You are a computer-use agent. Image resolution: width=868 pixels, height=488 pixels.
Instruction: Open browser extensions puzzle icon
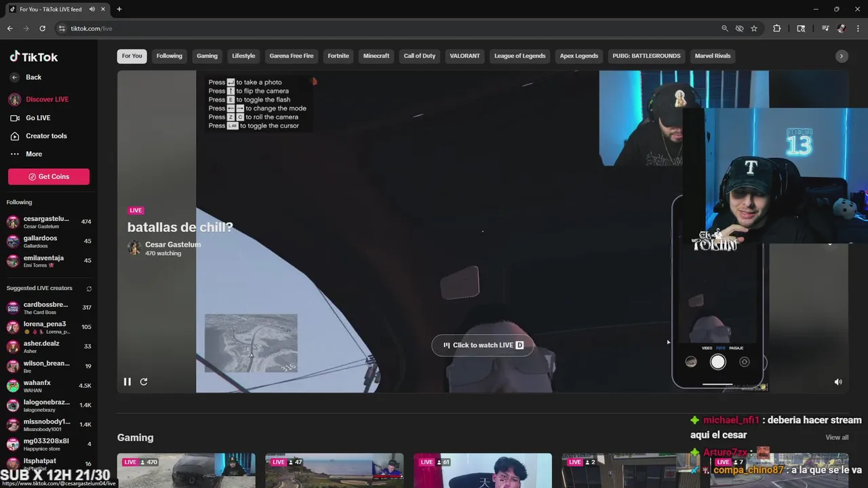pos(777,28)
